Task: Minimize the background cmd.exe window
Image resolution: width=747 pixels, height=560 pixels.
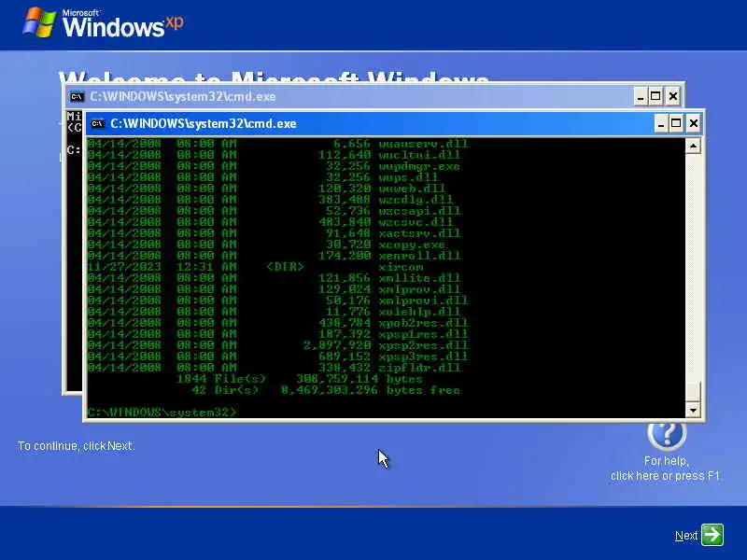Action: 641,97
